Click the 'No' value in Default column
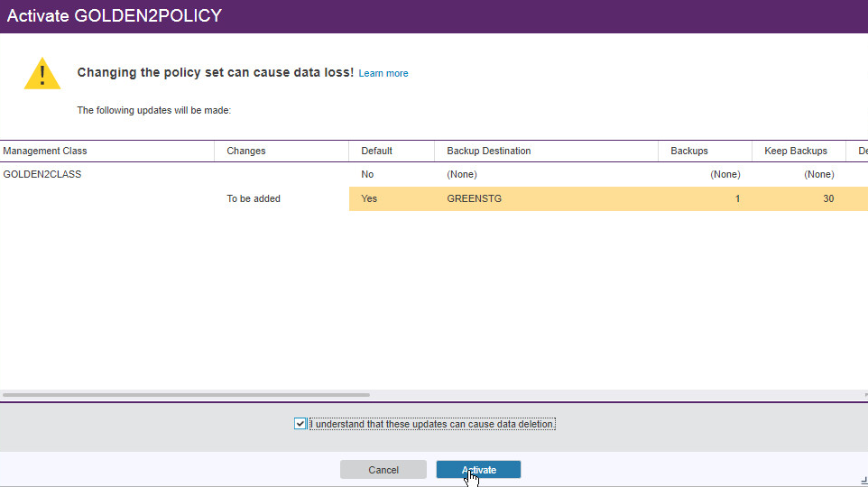This screenshot has width=868, height=487. pos(367,174)
